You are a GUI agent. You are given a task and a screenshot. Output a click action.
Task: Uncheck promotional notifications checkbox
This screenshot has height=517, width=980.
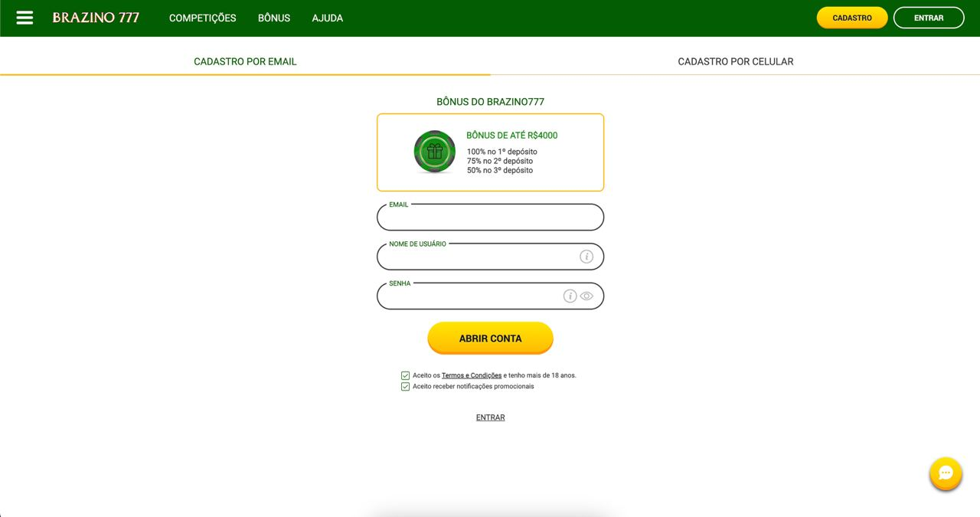pos(405,386)
